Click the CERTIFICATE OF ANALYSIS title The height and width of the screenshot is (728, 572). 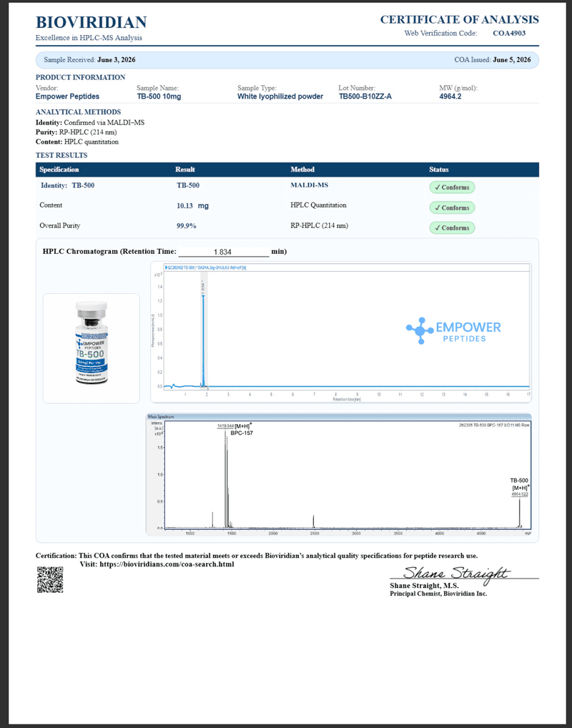[x=460, y=19]
